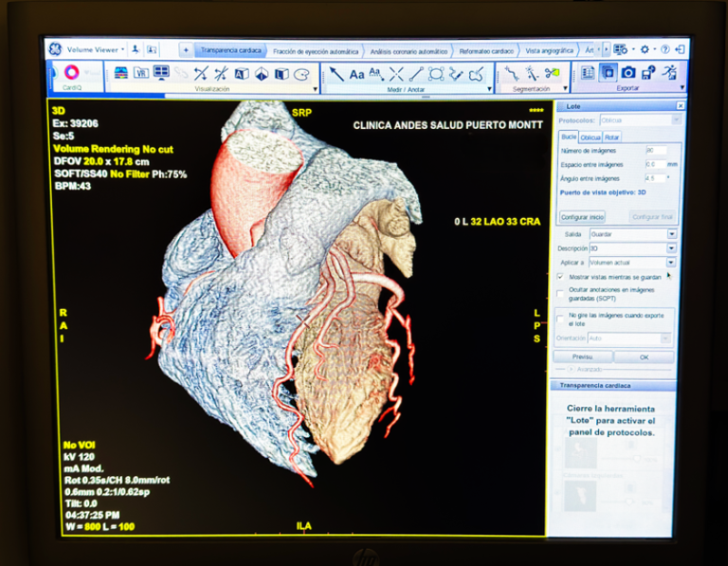
Task: Check 'No gire las imágenes cuando exporte el lote'
Action: (x=560, y=319)
